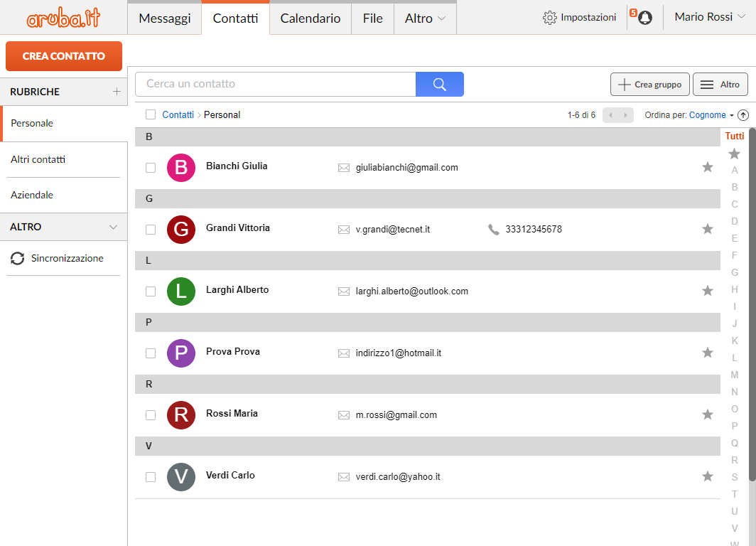This screenshot has width=756, height=546.
Task: Click the plus icon beside RUBRICHE
Action: coord(117,92)
